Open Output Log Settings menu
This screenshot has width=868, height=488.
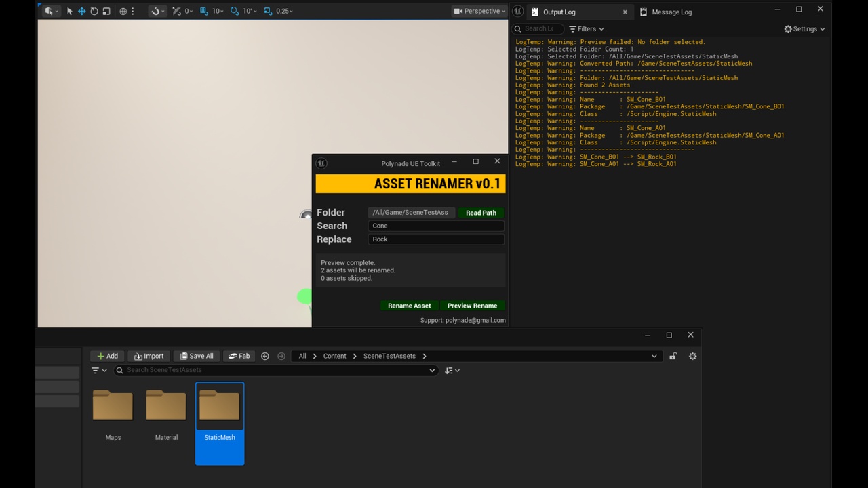(x=805, y=29)
